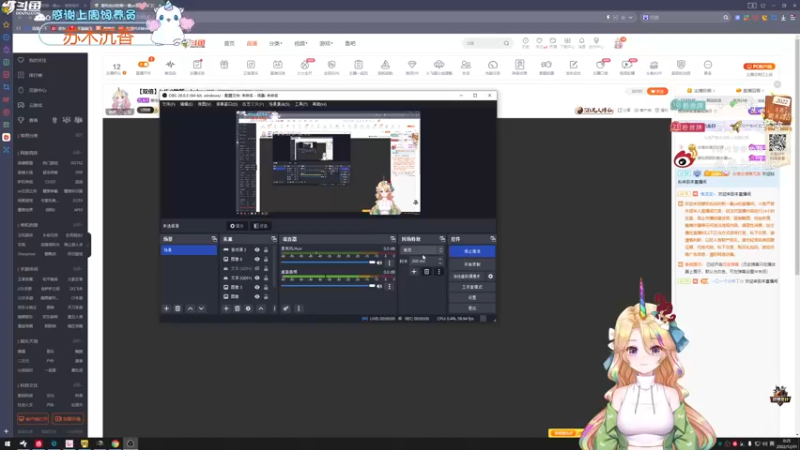Image resolution: width=800 pixels, height=450 pixels.
Task: Add a scene transition with plus icon
Action: [414, 271]
